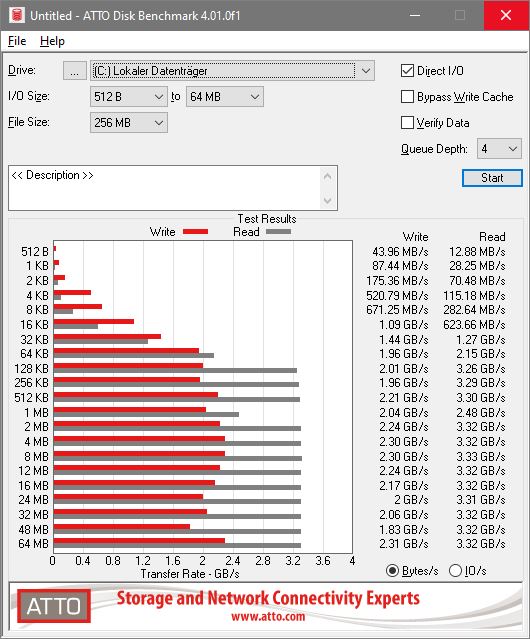Image resolution: width=530 pixels, height=639 pixels.
Task: Click the red Write legend swatch
Action: (x=196, y=231)
